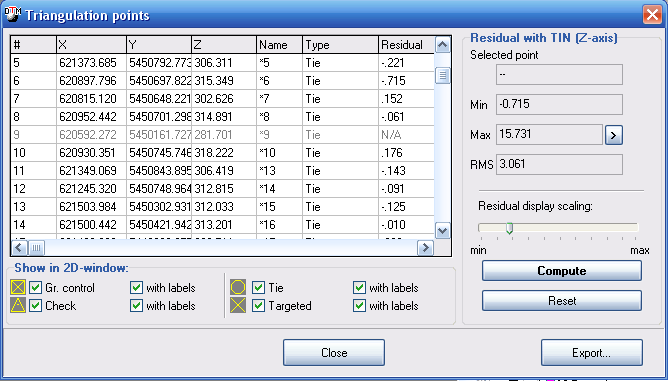Click the vertical scrollbar up arrow
Viewport: 668px width, 381px height.
coord(443,45)
